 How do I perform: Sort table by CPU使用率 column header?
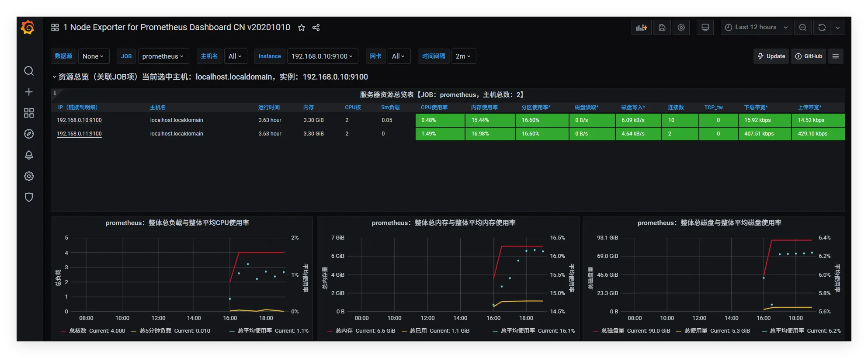point(434,108)
